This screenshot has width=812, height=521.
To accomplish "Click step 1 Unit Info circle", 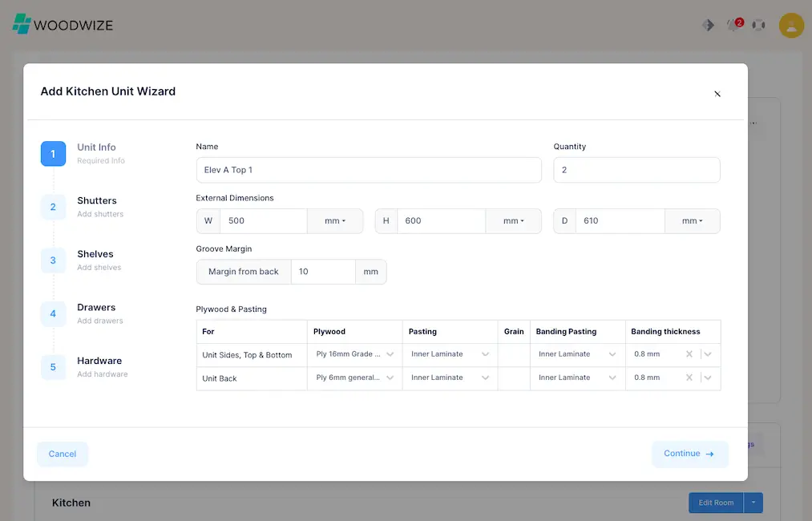I will (53, 153).
